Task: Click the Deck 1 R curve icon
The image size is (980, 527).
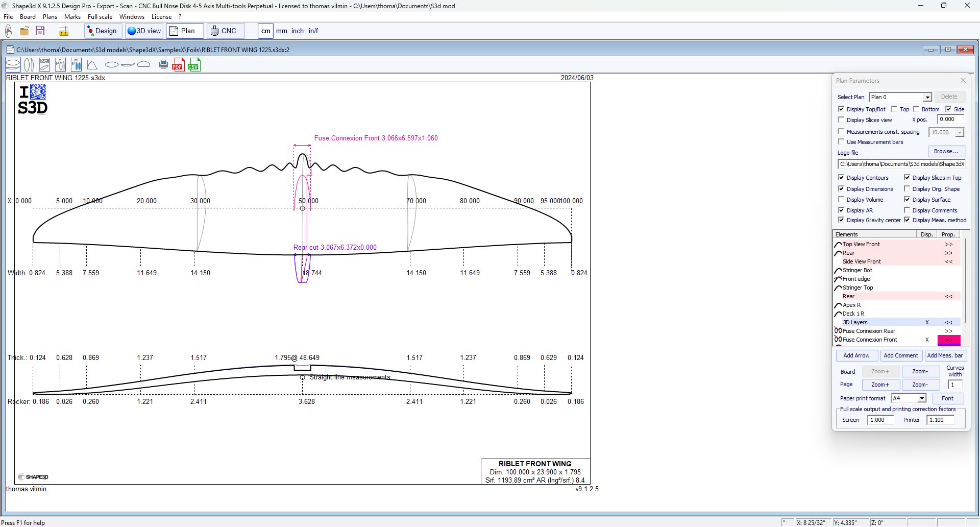Action: (x=838, y=314)
